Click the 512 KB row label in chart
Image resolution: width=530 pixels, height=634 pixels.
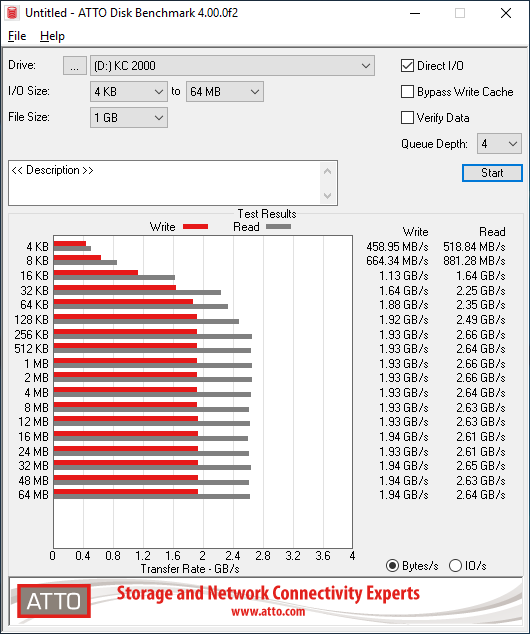tap(32, 349)
